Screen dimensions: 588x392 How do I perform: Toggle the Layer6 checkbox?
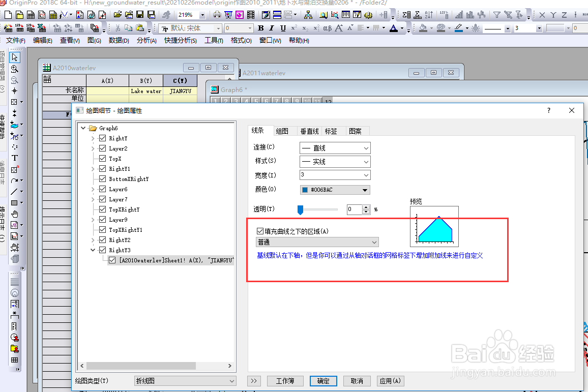(102, 189)
